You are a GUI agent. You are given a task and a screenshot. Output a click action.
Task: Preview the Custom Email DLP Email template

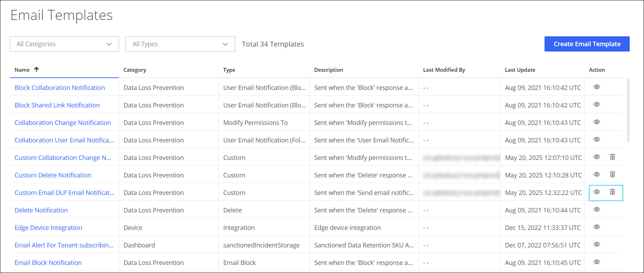coord(597,192)
